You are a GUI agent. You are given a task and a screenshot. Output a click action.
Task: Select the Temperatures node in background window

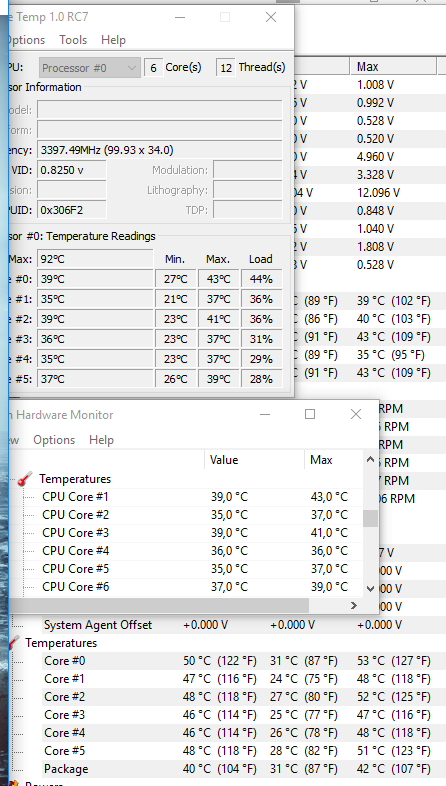[x=61, y=643]
